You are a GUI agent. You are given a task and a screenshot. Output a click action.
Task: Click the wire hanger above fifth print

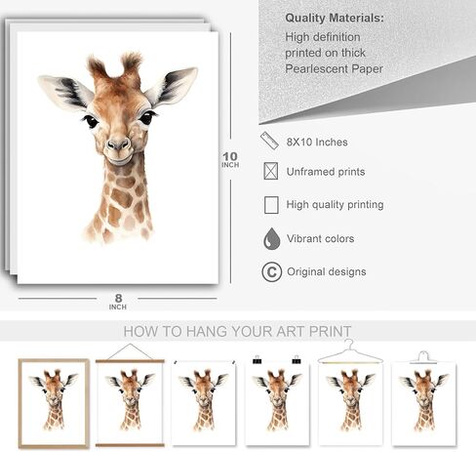click(350, 352)
